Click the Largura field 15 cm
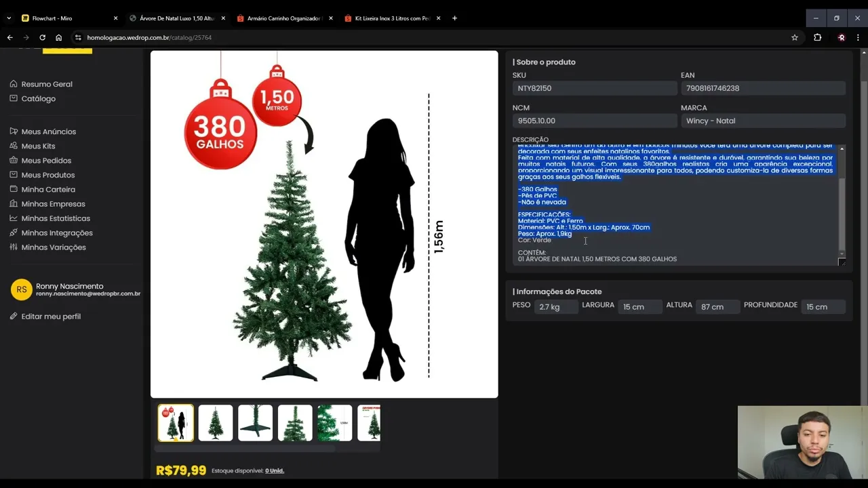 click(639, 307)
